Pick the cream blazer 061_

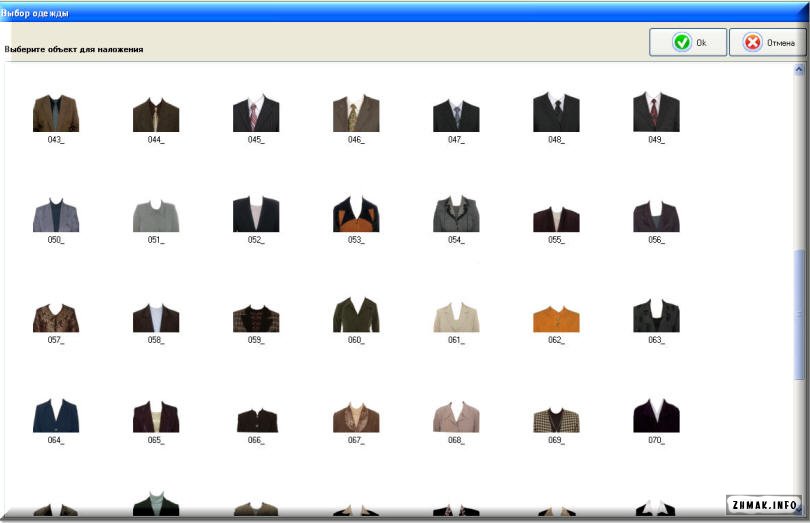[x=456, y=317]
